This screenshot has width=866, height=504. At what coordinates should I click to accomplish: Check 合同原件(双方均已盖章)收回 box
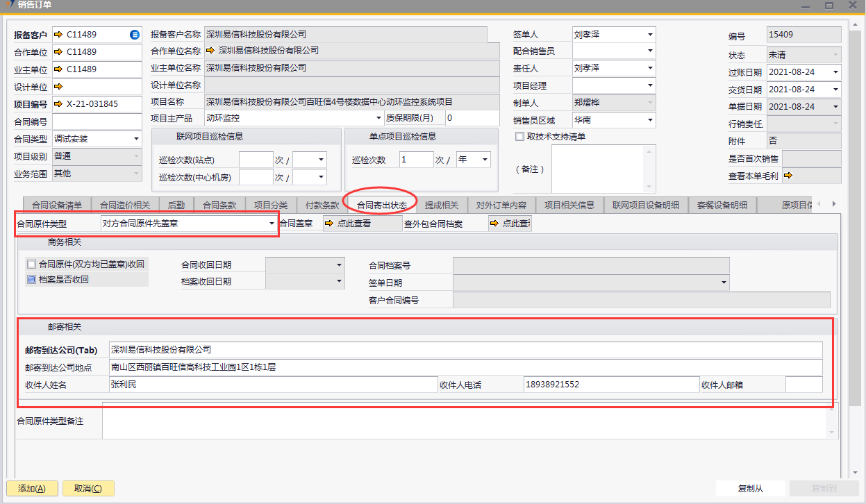31,264
